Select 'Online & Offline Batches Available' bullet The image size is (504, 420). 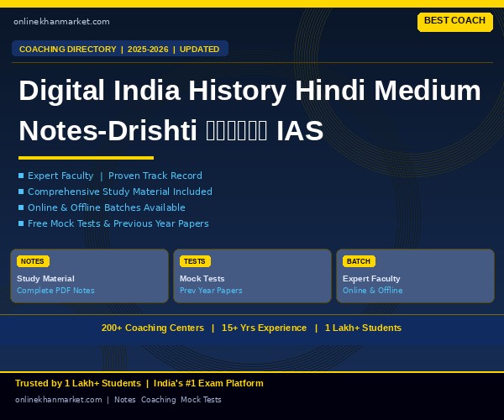[107, 207]
